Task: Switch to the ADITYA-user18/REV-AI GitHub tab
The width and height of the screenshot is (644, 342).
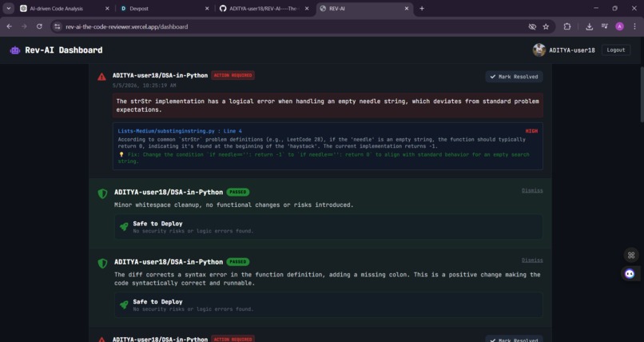Action: click(x=263, y=9)
